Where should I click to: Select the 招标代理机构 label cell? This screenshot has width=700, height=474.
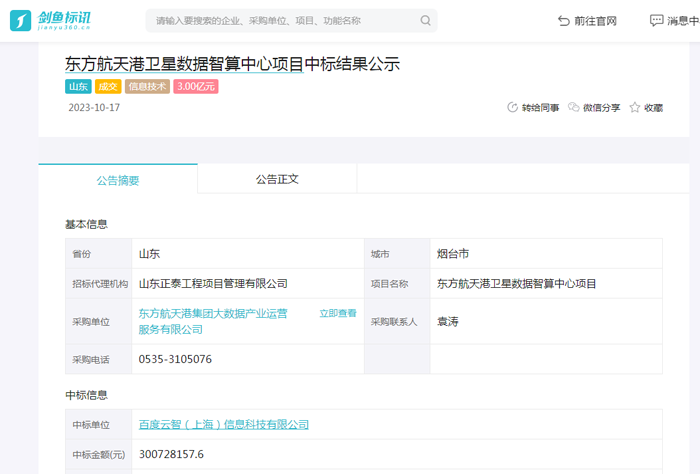[99, 283]
